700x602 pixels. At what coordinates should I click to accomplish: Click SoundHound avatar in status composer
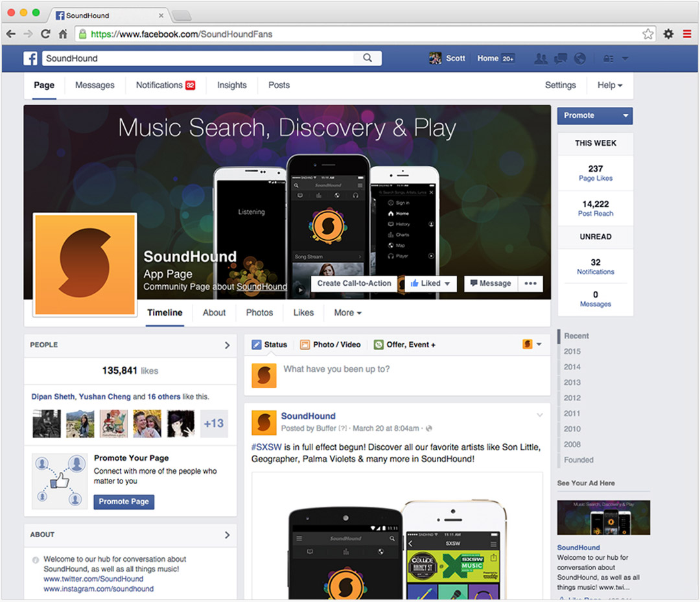tap(264, 375)
